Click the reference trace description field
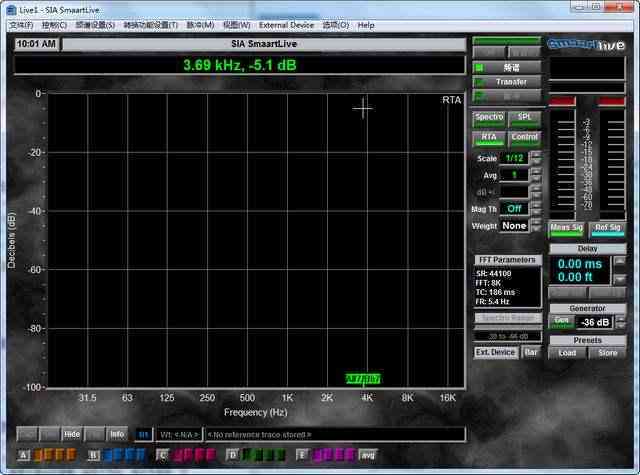This screenshot has height=475, width=640. click(335, 435)
